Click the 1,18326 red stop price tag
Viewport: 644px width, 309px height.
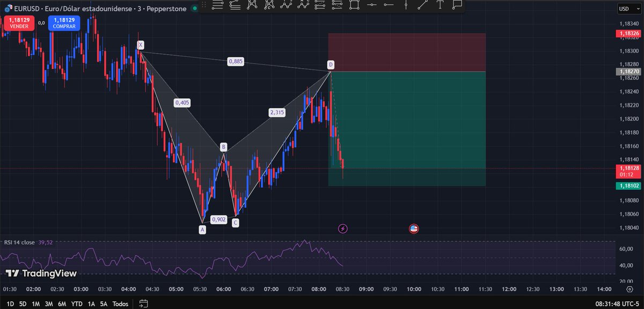tap(628, 33)
